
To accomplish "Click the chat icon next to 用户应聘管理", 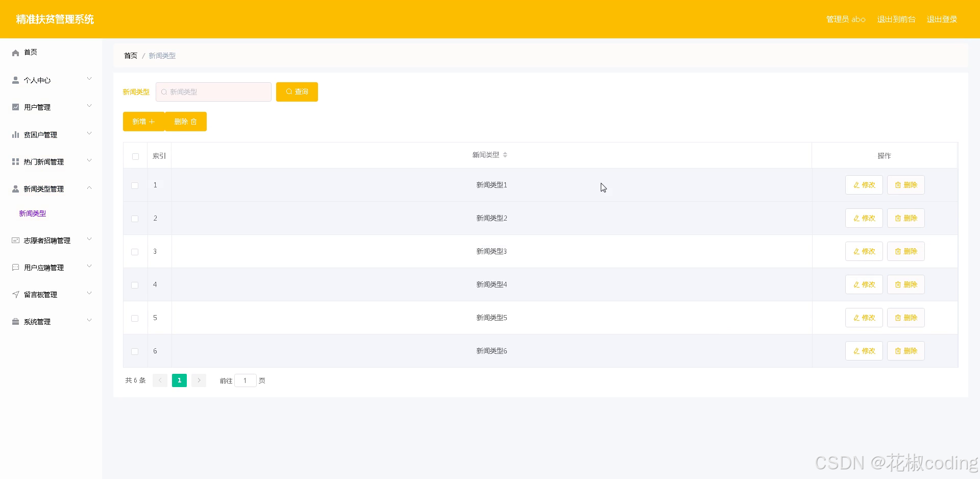I will tap(15, 268).
